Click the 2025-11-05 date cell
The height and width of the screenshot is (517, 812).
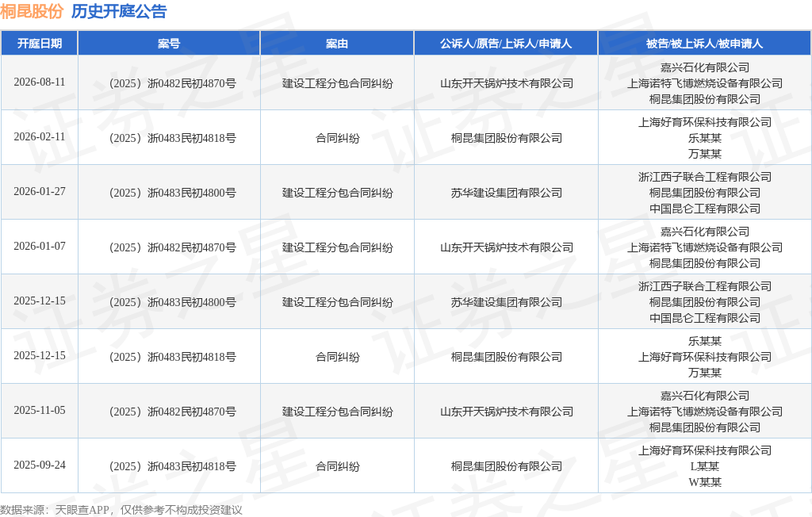click(40, 410)
